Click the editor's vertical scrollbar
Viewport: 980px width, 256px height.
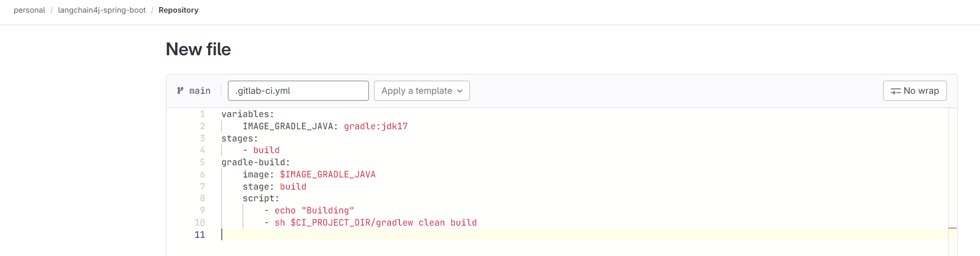(953, 181)
